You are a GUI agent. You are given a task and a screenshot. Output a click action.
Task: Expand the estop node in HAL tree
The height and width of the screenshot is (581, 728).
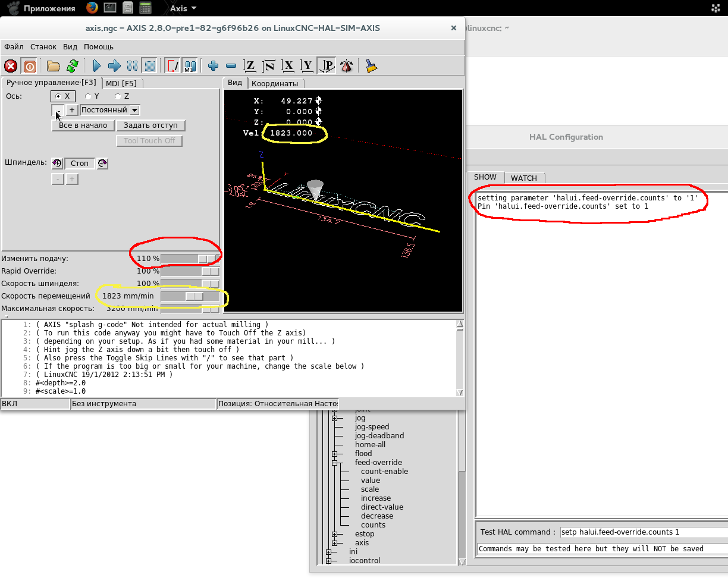tap(335, 534)
